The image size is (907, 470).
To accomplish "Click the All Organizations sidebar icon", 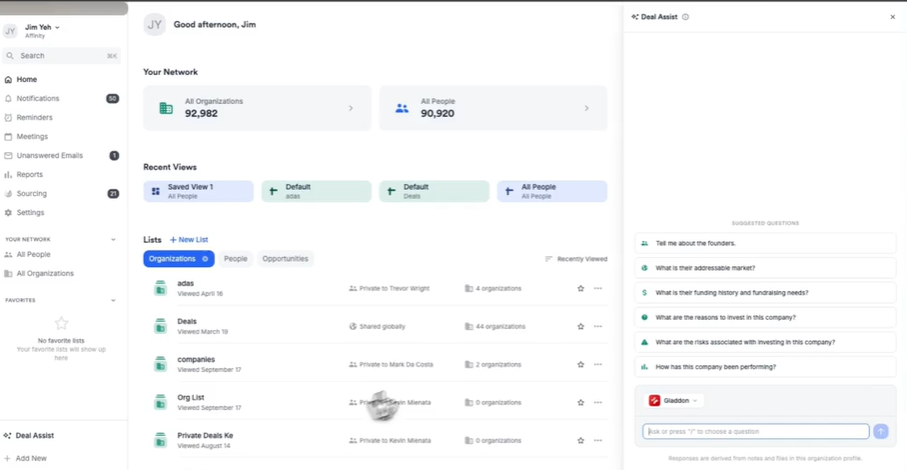I will coord(8,273).
